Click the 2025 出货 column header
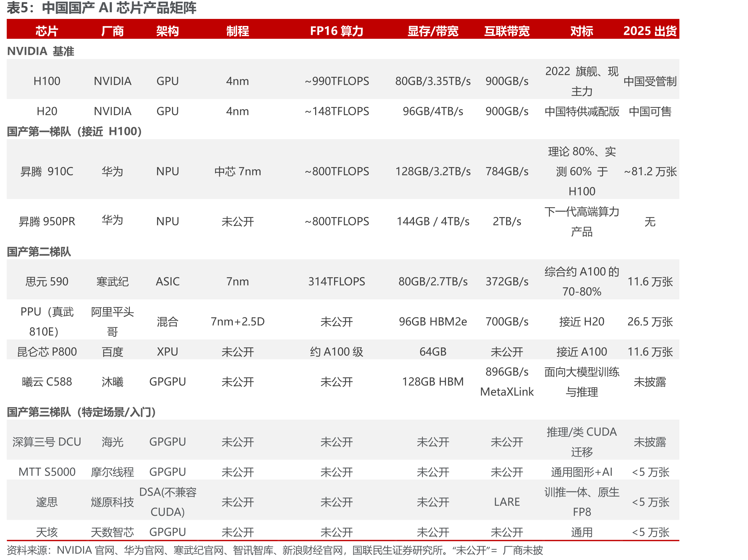 [650, 31]
